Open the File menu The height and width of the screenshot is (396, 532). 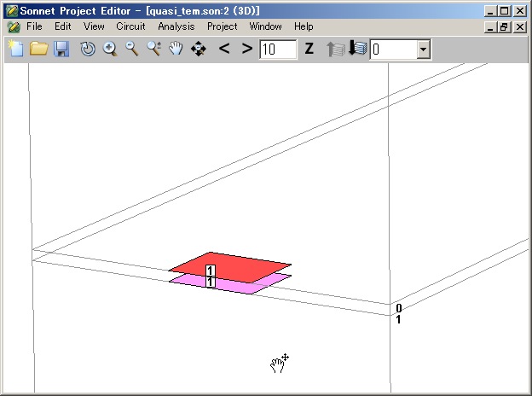point(34,26)
